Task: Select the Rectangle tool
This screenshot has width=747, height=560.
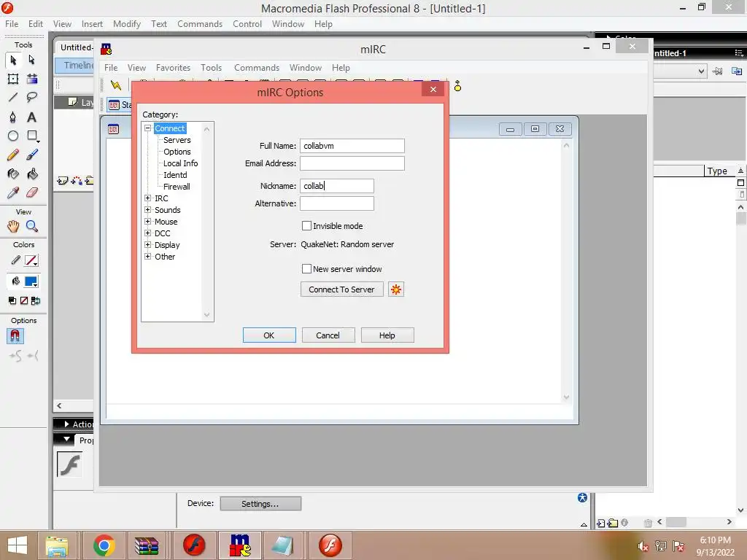Action: coord(32,136)
